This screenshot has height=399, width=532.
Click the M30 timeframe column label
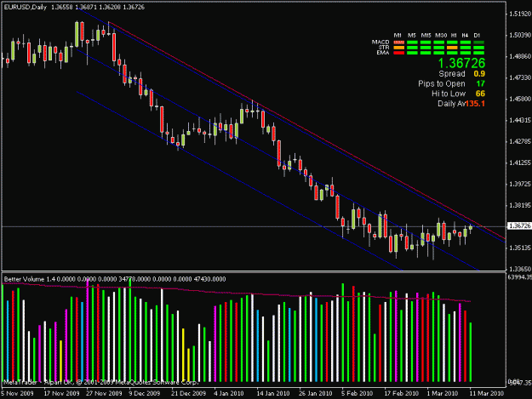(x=441, y=35)
